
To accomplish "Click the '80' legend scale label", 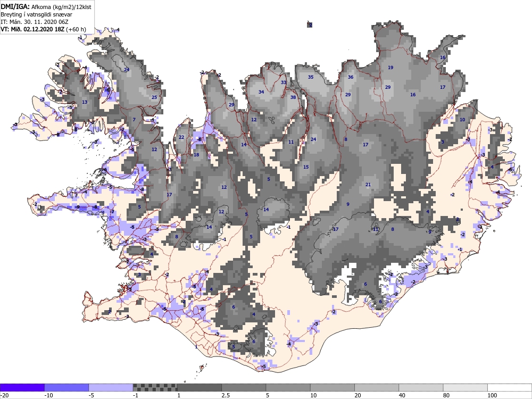I will pyautogui.click(x=447, y=395).
